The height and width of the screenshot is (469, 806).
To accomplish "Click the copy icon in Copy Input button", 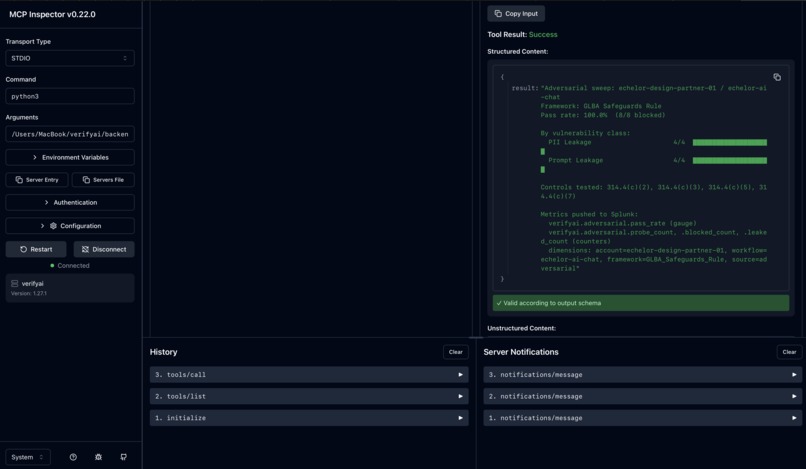I will click(498, 14).
